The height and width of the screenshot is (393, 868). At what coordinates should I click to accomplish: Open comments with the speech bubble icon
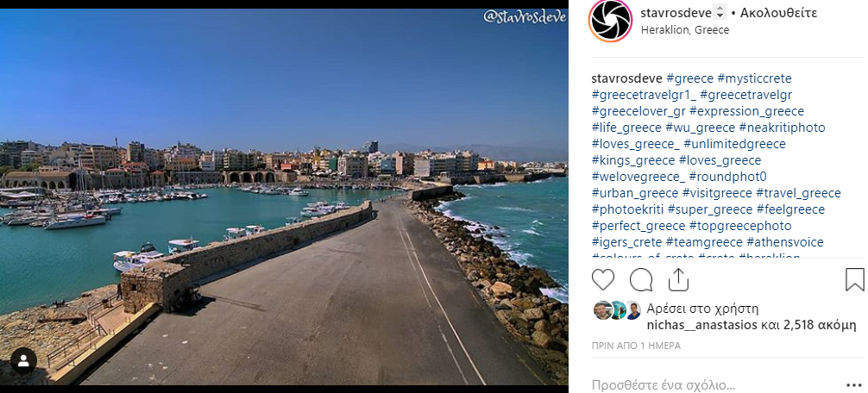641,280
